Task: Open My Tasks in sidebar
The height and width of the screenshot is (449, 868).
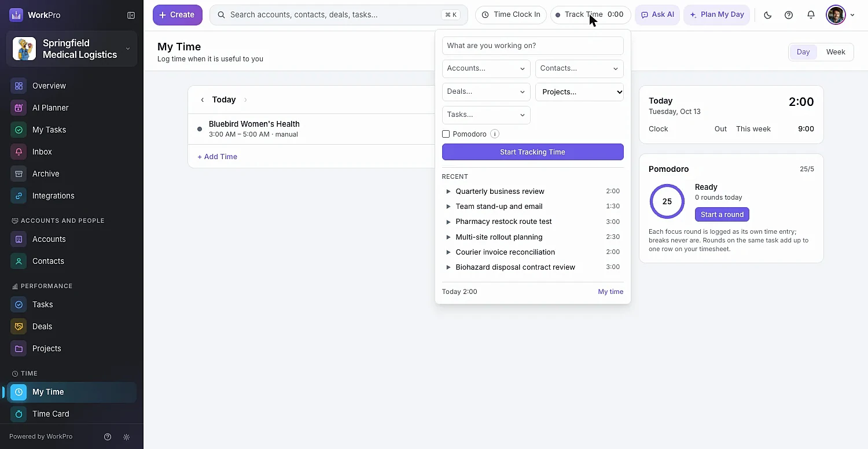Action: pos(72,130)
